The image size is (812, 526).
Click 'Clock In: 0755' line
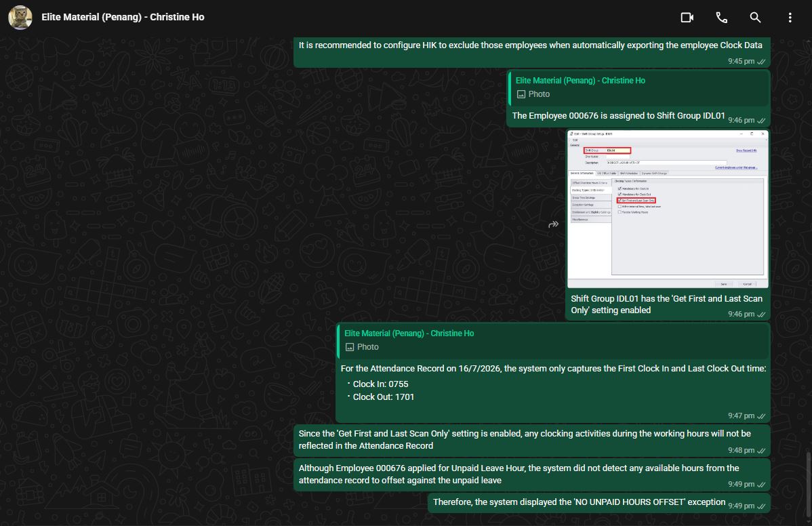tap(380, 384)
